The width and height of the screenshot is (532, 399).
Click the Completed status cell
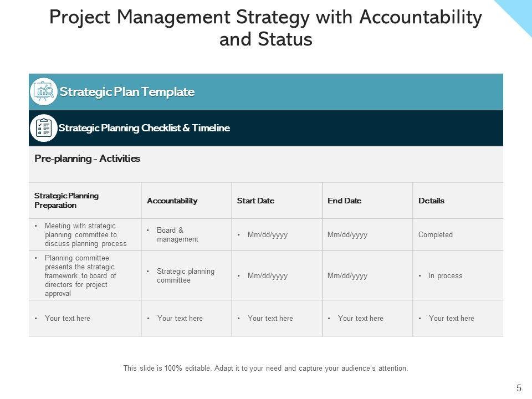pos(436,234)
